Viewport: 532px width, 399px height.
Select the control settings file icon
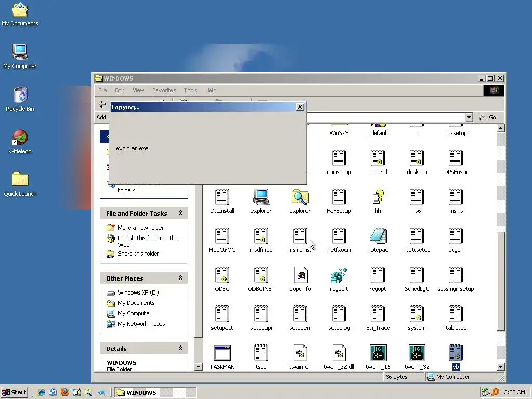(x=378, y=158)
